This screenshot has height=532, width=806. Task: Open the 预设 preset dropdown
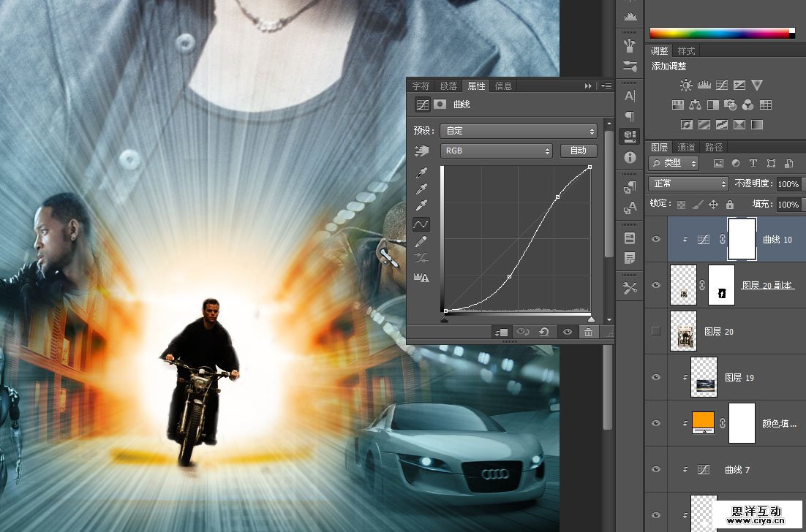pos(518,132)
